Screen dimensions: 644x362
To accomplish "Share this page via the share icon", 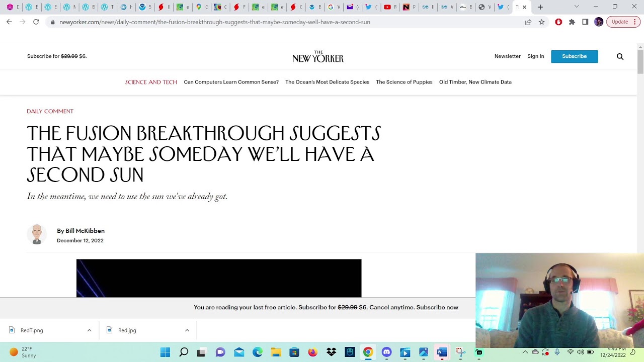I will 528,22.
